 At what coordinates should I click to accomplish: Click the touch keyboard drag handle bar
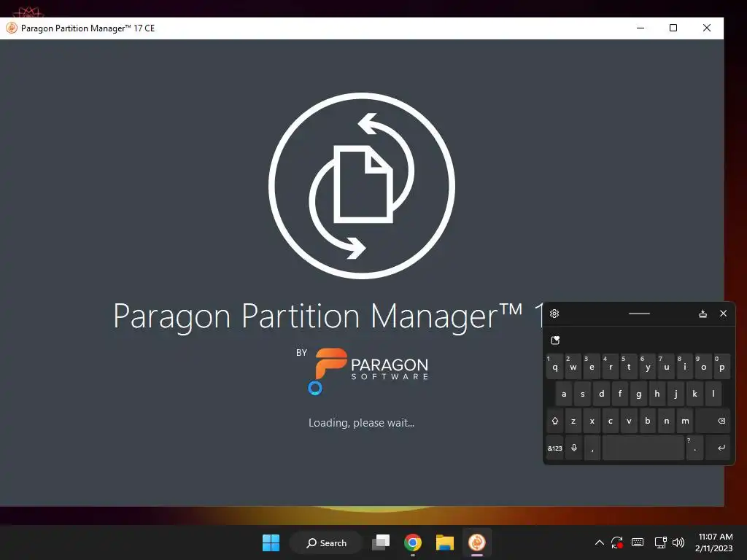[639, 314]
